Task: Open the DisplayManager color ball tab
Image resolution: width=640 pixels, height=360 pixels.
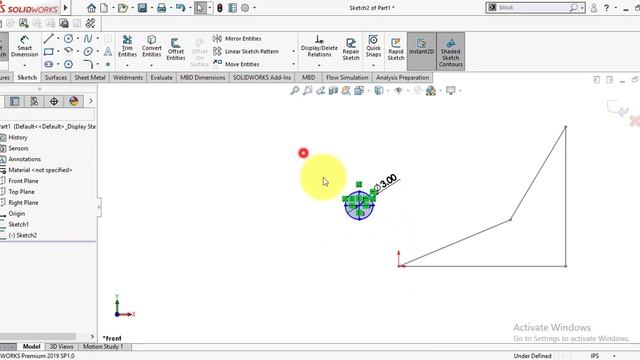Action: tap(74, 101)
